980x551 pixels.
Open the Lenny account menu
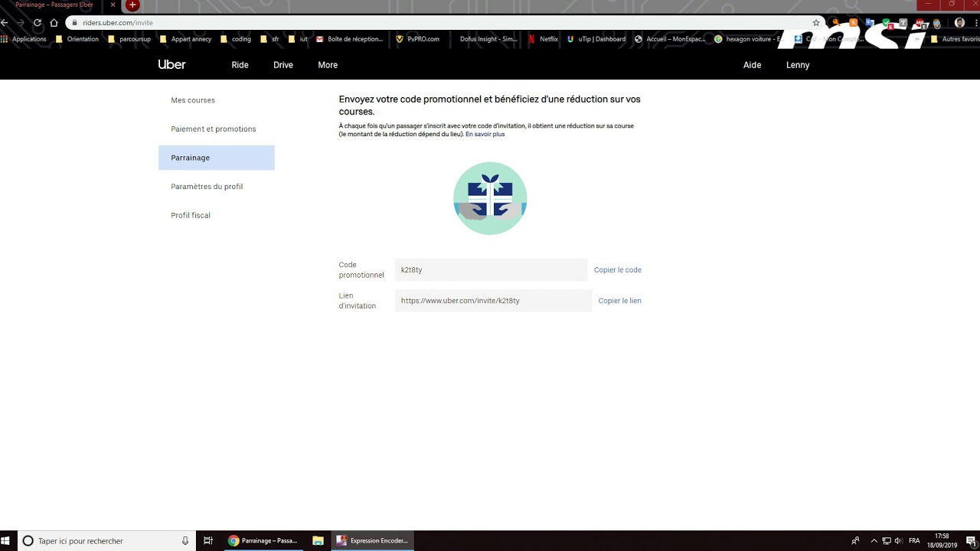tap(798, 65)
